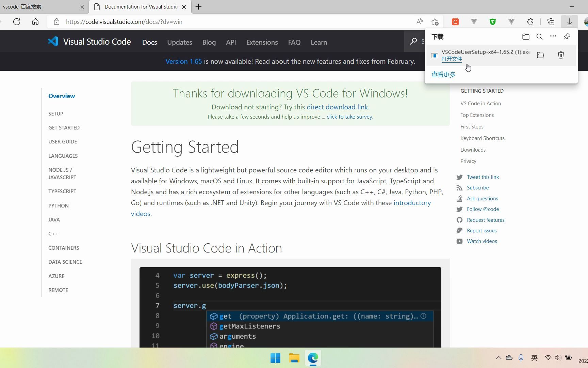
Task: Show VSCodeUserSetup file in folder
Action: tap(540, 55)
